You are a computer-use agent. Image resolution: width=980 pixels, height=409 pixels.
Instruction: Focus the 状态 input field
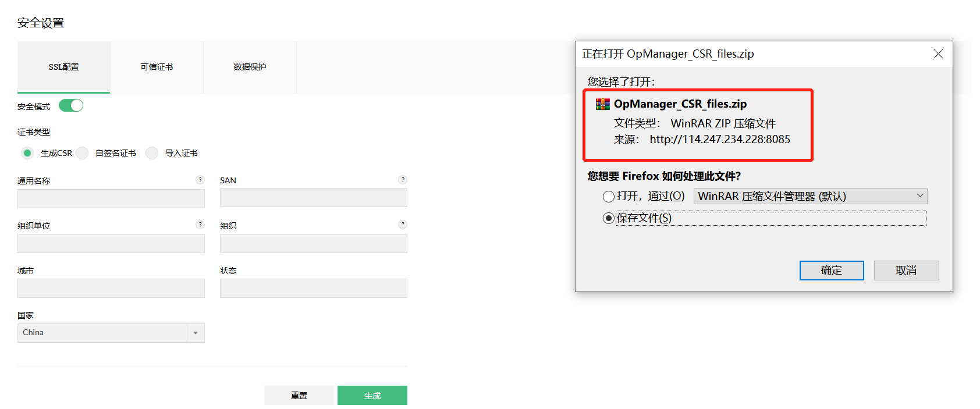click(314, 288)
